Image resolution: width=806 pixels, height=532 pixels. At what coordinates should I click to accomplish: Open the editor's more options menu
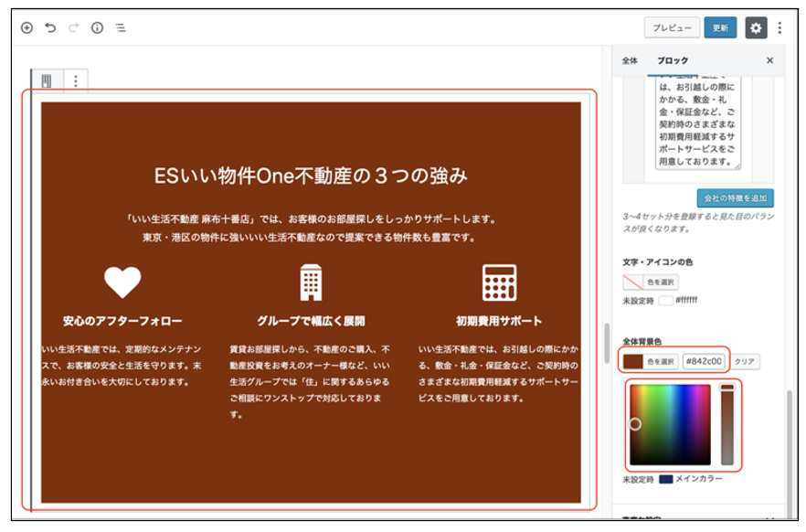click(x=779, y=27)
